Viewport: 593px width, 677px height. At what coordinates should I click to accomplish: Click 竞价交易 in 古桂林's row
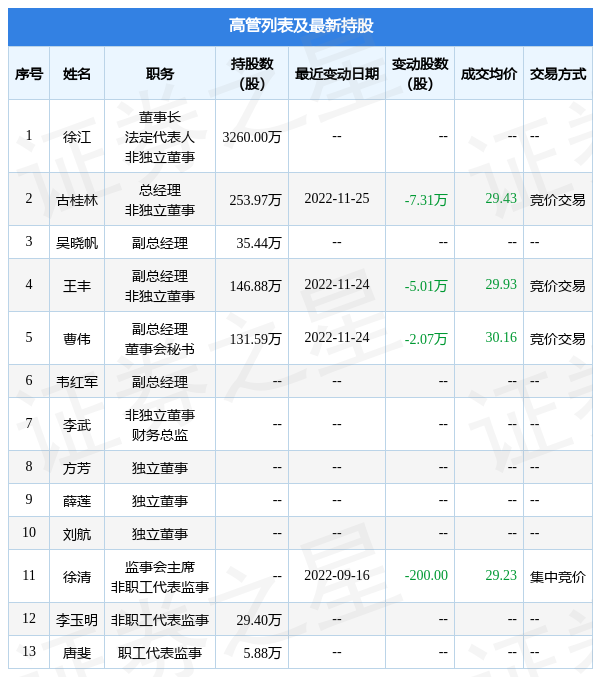point(558,200)
